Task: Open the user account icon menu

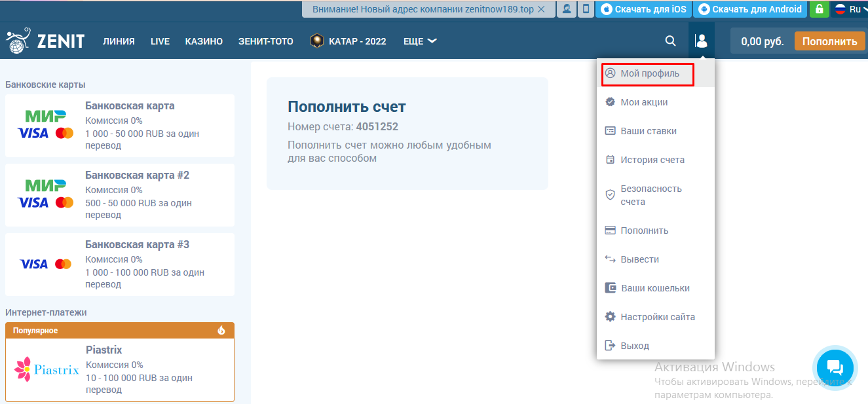Action: pos(701,41)
